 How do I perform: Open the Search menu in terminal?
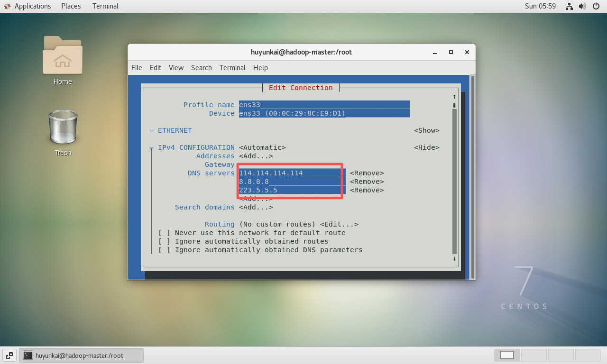[202, 68]
